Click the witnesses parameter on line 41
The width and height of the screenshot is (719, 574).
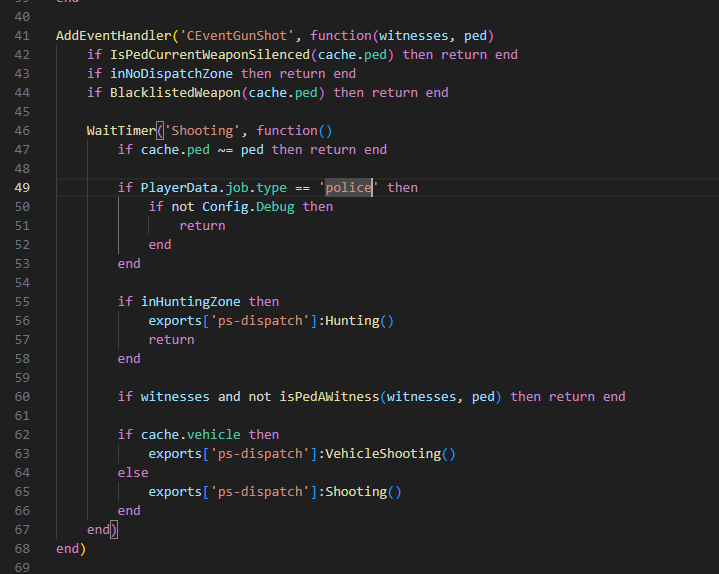pos(414,36)
